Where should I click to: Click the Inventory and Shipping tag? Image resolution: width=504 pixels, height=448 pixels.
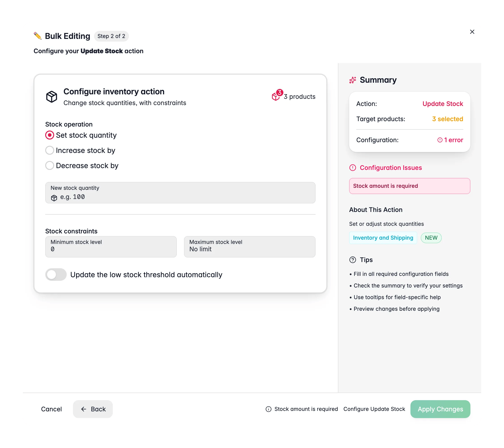pos(383,238)
